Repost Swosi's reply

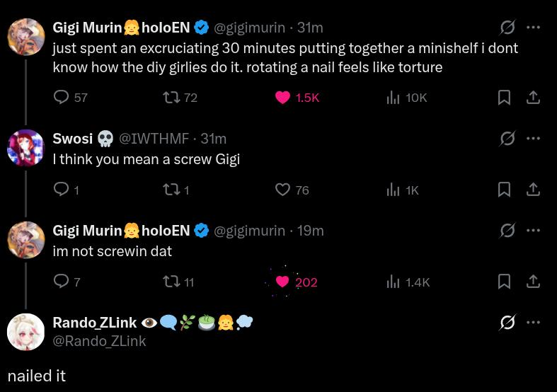click(171, 190)
